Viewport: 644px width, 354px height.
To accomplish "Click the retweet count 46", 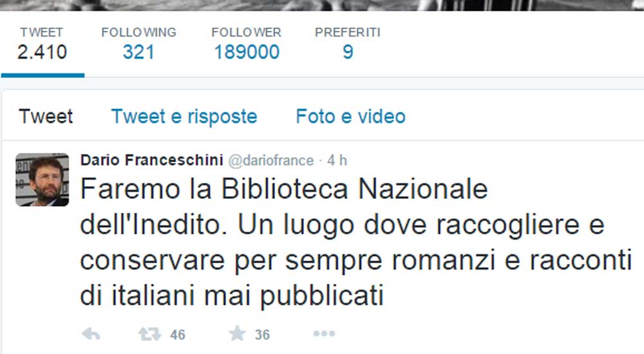I will pos(178,335).
